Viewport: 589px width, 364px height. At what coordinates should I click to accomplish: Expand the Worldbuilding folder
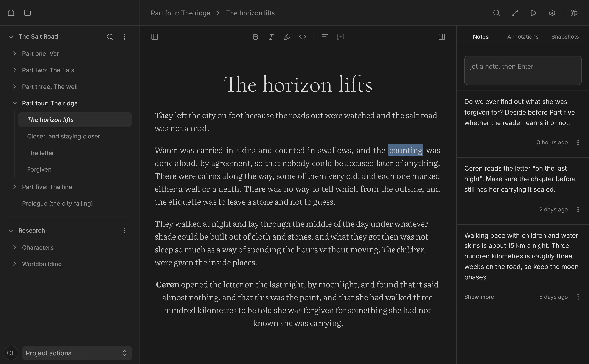[x=15, y=264]
